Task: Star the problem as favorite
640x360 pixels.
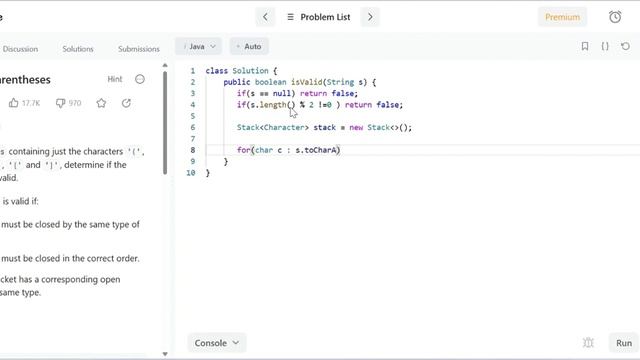Action: [101, 103]
